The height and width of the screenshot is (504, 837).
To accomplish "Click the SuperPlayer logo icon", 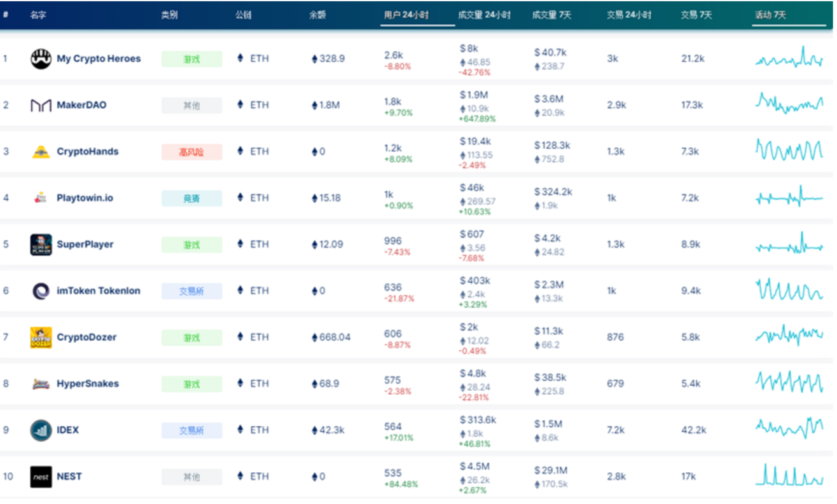I will 41,245.
